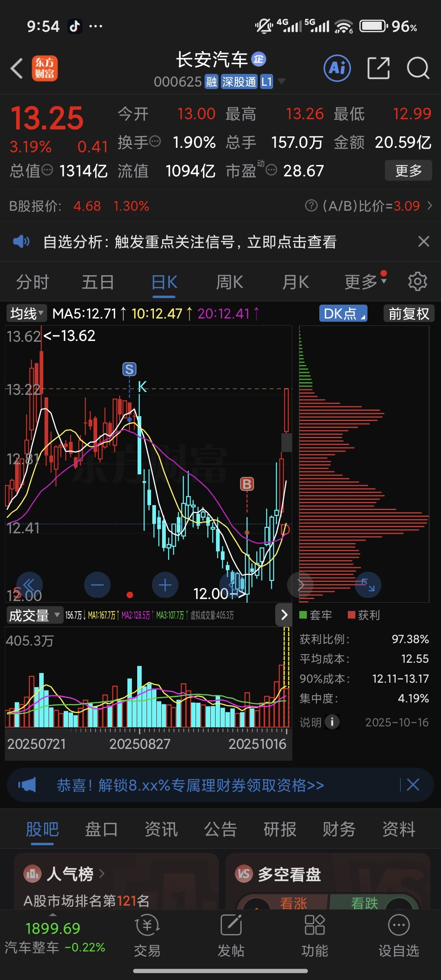Tap the share icon
The height and width of the screenshot is (980, 441).
tap(379, 68)
